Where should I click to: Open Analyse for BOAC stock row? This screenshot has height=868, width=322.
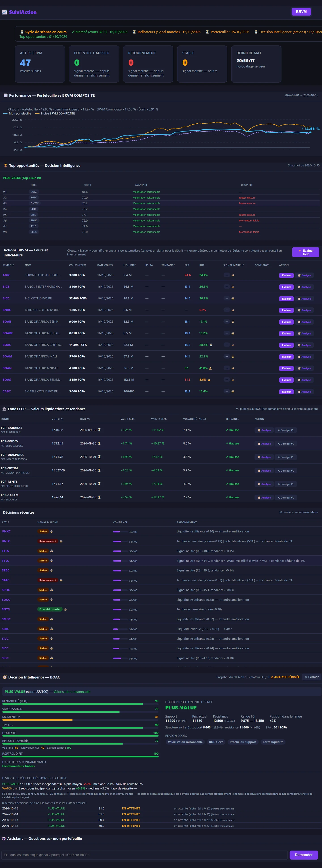coord(305,345)
